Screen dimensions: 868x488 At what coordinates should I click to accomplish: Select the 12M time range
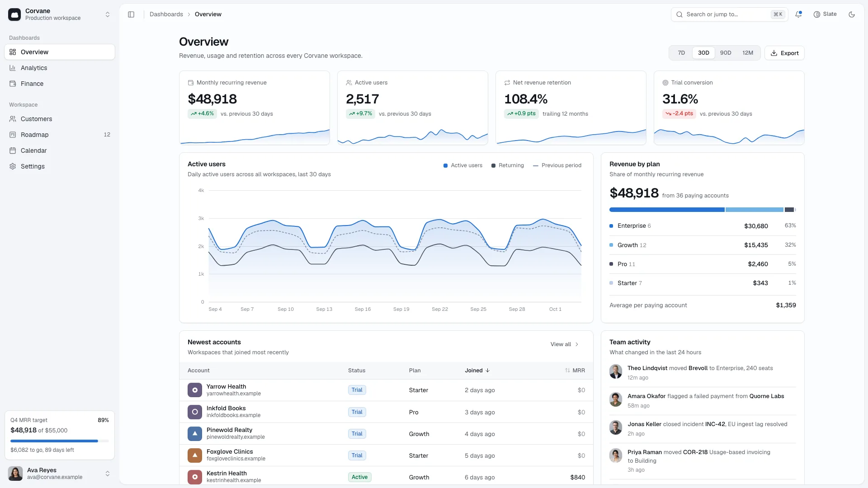coord(748,53)
